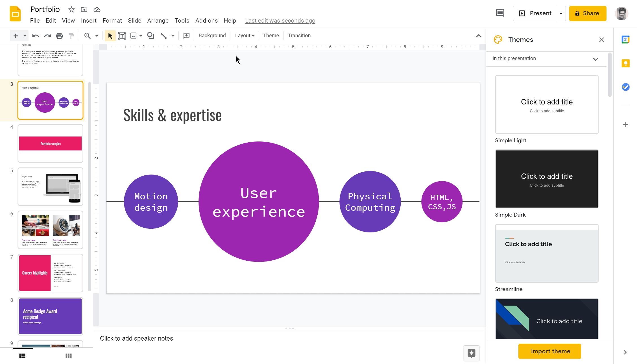Select the Shape tool icon
This screenshot has height=364, width=637.
click(151, 36)
